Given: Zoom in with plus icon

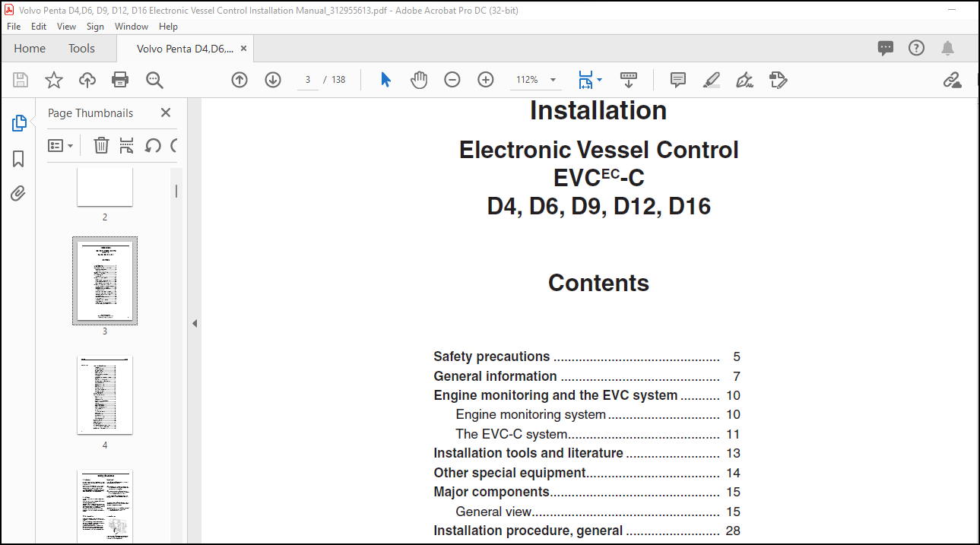Looking at the screenshot, I should pyautogui.click(x=486, y=80).
